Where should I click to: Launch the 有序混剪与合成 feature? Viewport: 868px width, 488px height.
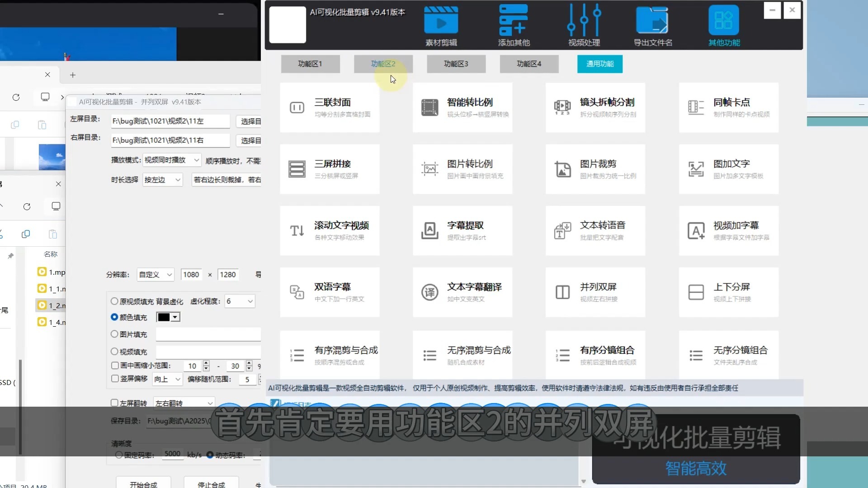330,355
